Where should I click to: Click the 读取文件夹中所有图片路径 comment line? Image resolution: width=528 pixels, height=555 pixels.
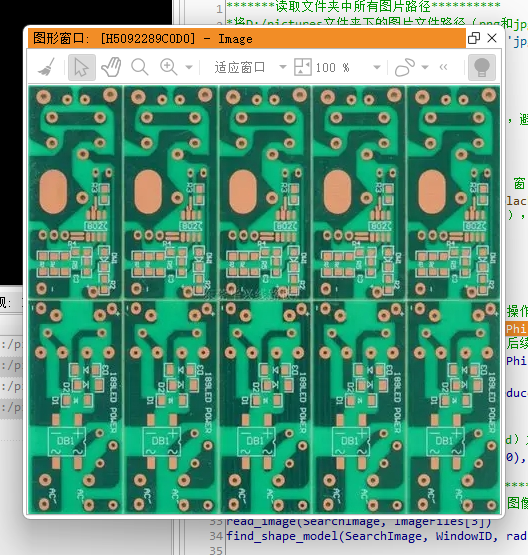click(363, 6)
